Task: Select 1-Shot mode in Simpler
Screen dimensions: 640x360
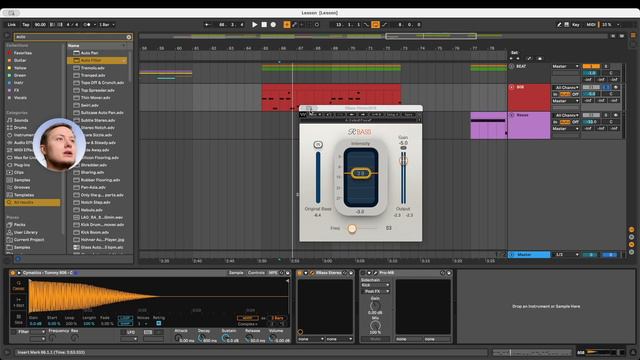Action: (x=18, y=302)
